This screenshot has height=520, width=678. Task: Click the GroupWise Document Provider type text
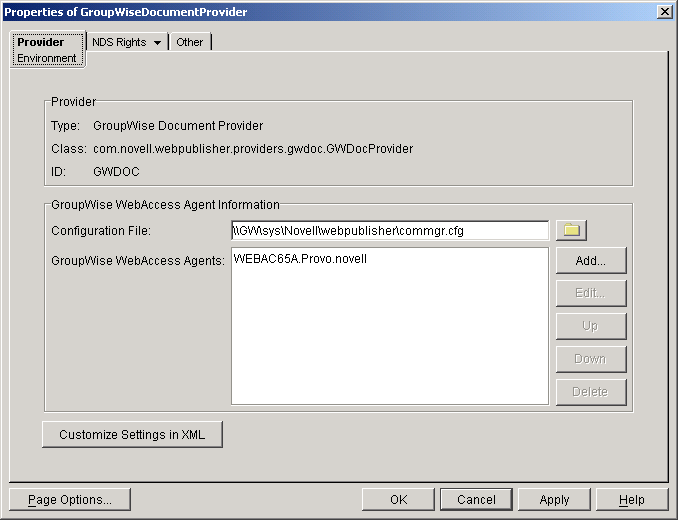178,126
